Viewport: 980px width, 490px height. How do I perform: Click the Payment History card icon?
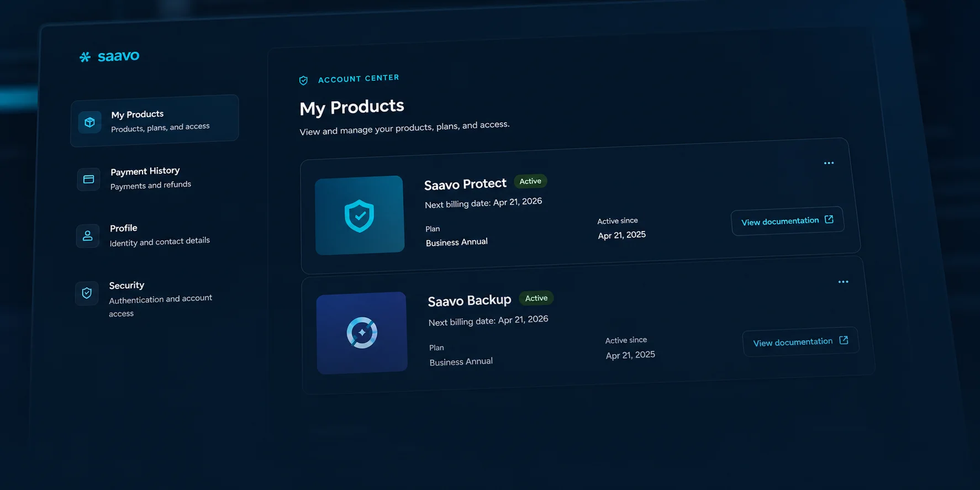click(x=88, y=179)
